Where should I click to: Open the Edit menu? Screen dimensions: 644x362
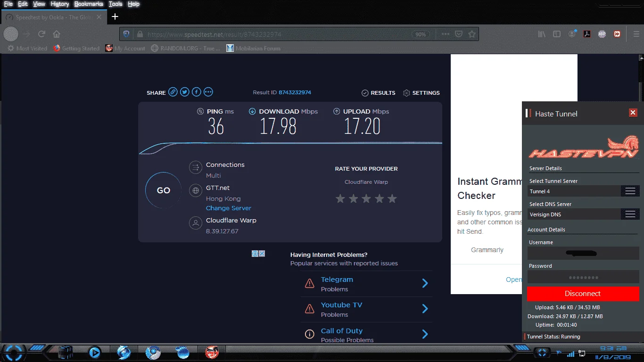point(23,4)
